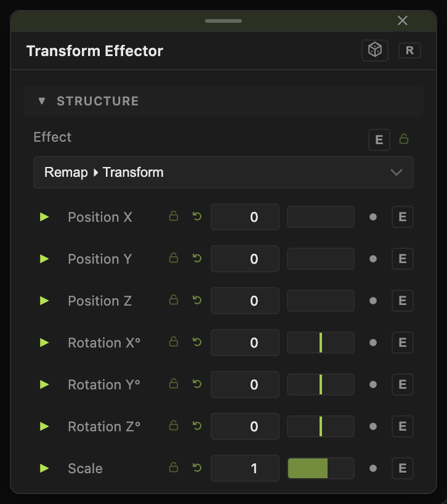Viewport: 447px width, 504px height.
Task: Reset Position X with its undo arrow
Action: [197, 216]
